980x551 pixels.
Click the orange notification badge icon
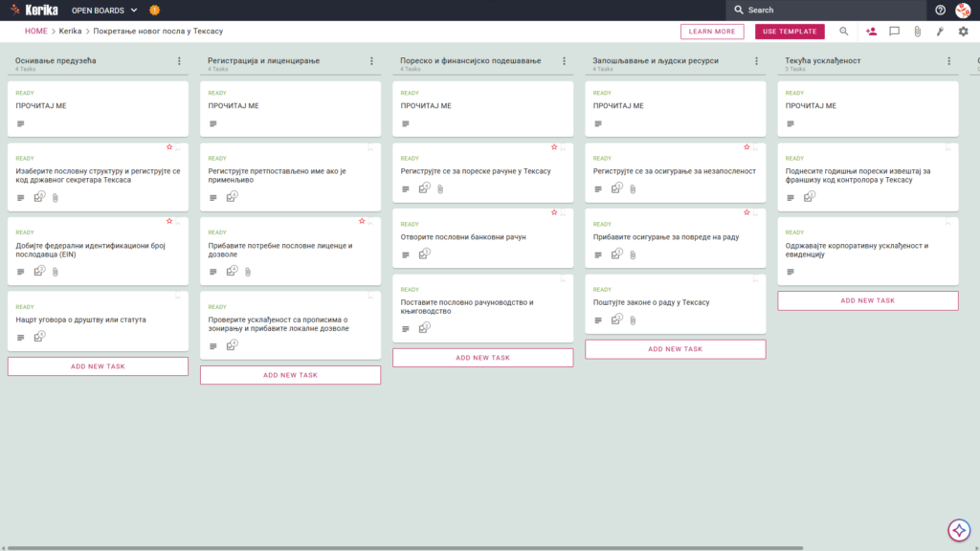154,10
